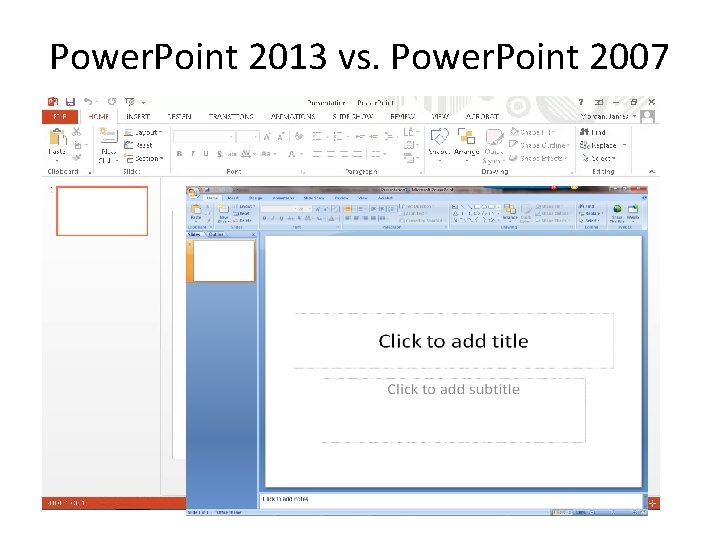Screen dimensions: 720x540
Task: Toggle Italic in PowerPoint 2013 ribbon
Action: click(x=193, y=154)
